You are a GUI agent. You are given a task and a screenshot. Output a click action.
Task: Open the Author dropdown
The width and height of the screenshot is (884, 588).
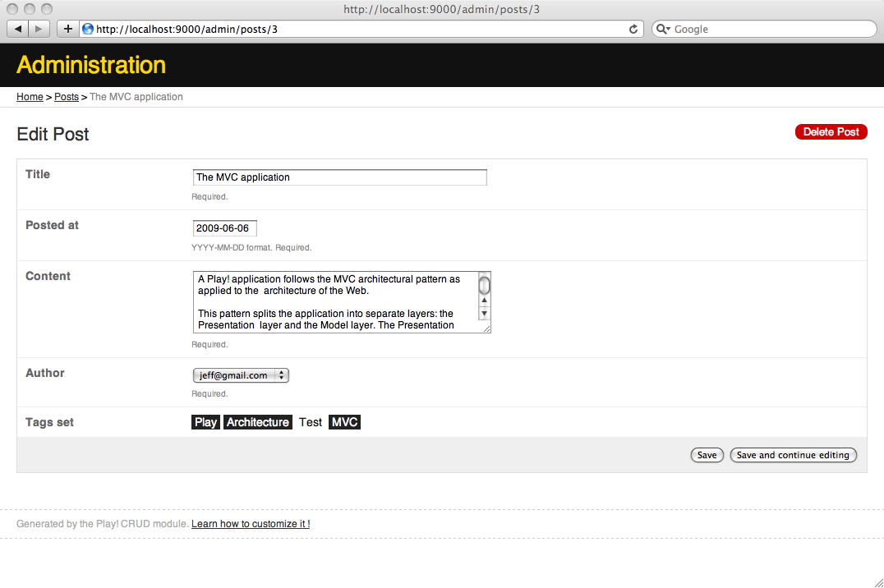pos(241,375)
